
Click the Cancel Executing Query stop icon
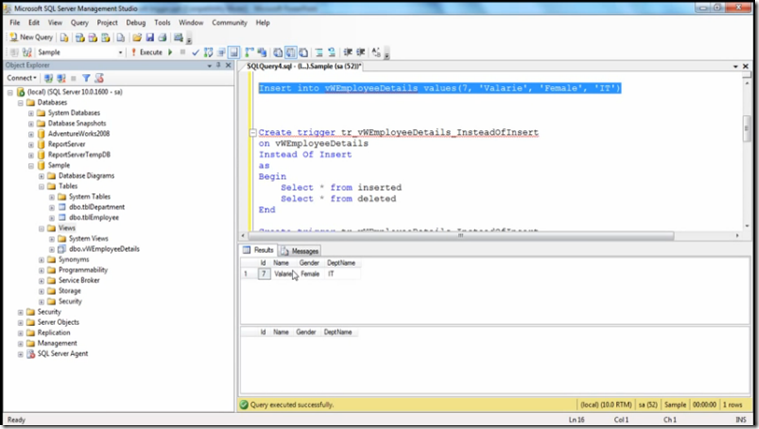coord(182,52)
